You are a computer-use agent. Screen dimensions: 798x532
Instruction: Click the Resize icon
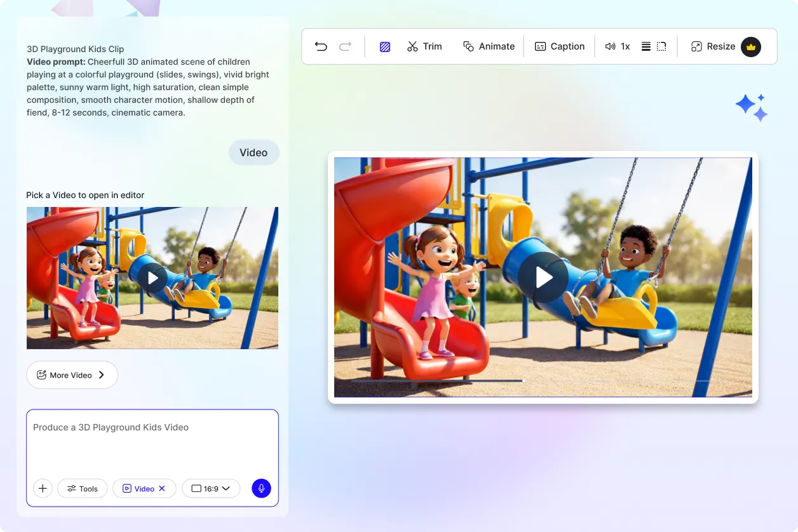[695, 46]
